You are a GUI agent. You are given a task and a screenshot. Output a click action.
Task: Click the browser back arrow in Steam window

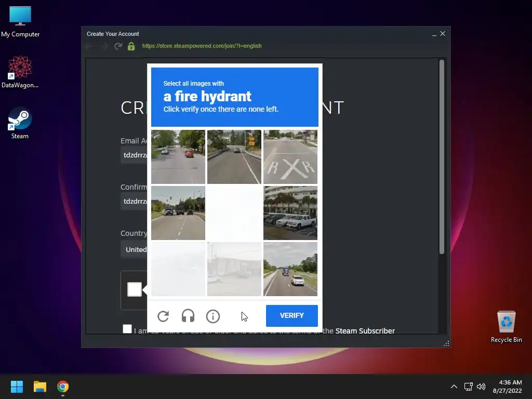89,46
